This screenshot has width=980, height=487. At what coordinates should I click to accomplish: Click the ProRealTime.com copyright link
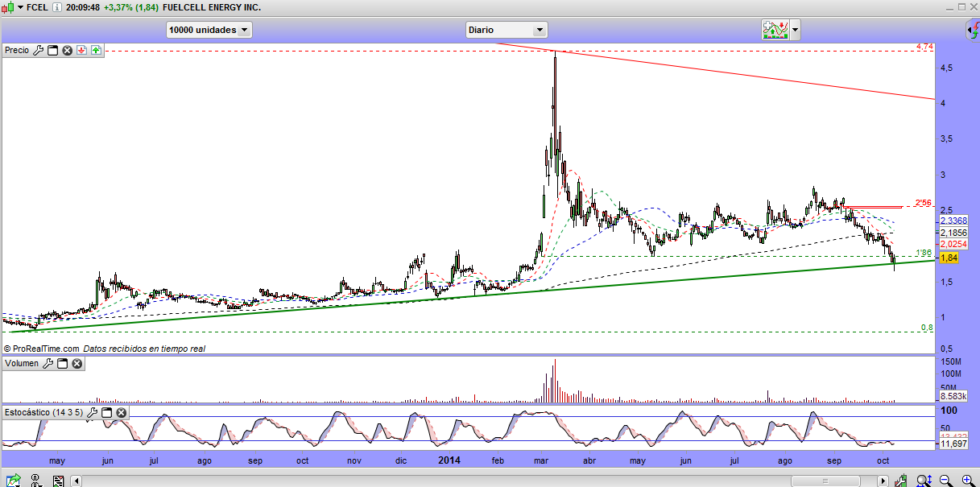coord(42,349)
